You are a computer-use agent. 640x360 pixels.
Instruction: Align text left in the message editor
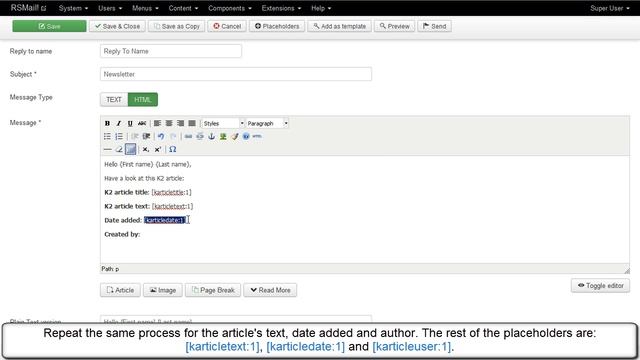click(x=157, y=123)
